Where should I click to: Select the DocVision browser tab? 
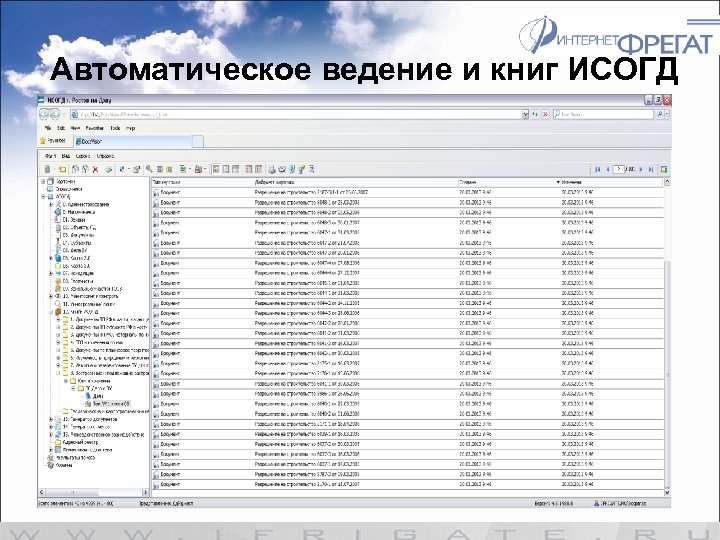pos(131,141)
